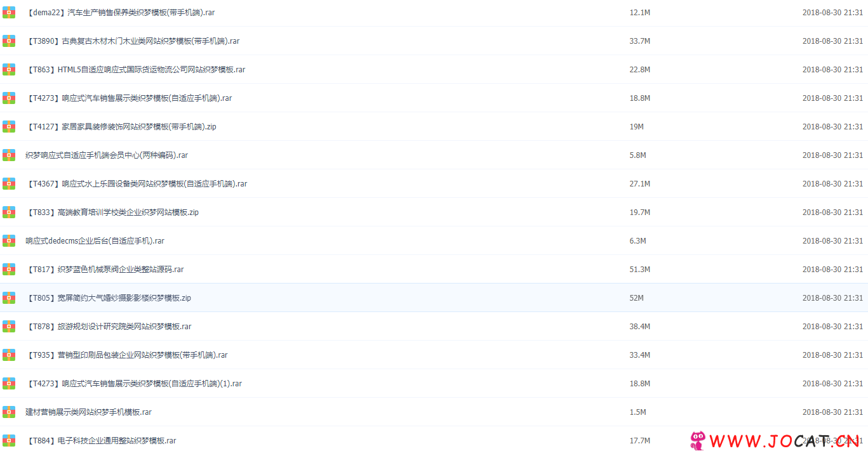Viewport: 868px width, 451px height.
Task: Click the 1.5M size value
Action: 638,412
